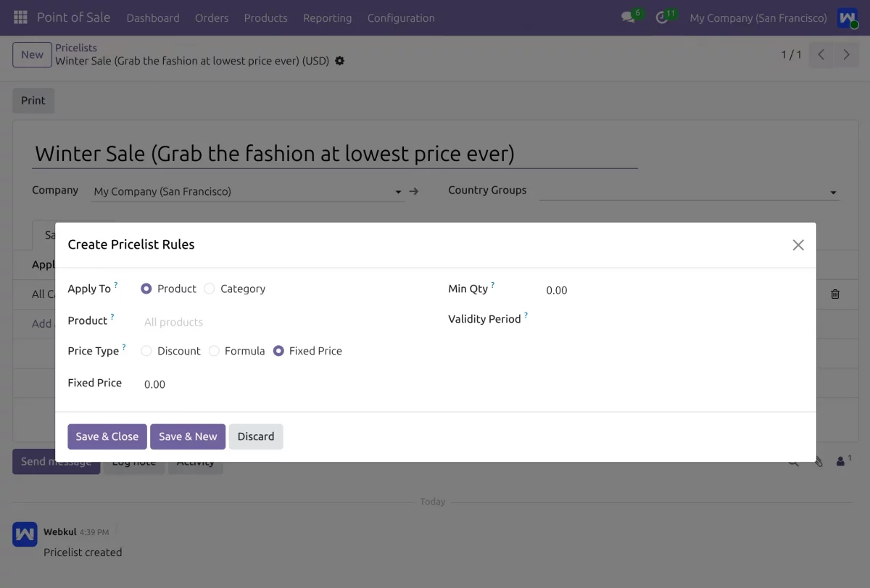Open company switcher My Company (San Francisco)
The height and width of the screenshot is (588, 870).
coord(758,18)
